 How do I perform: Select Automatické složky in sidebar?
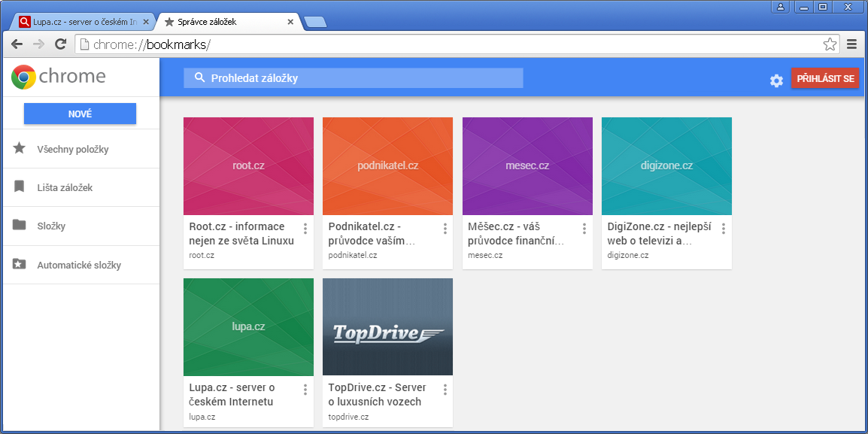pyautogui.click(x=79, y=265)
